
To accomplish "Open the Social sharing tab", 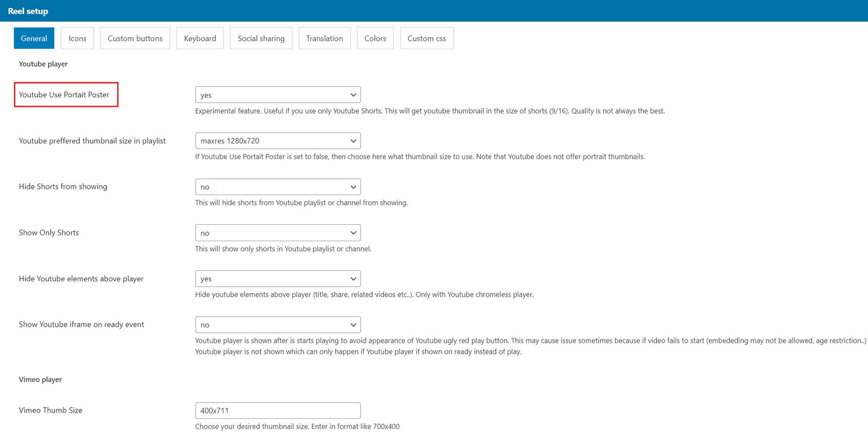I will (x=261, y=38).
